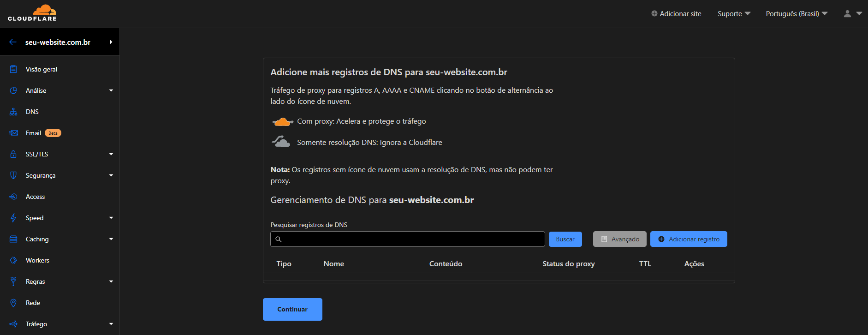Expand the Análise sidebar section

coord(111,90)
